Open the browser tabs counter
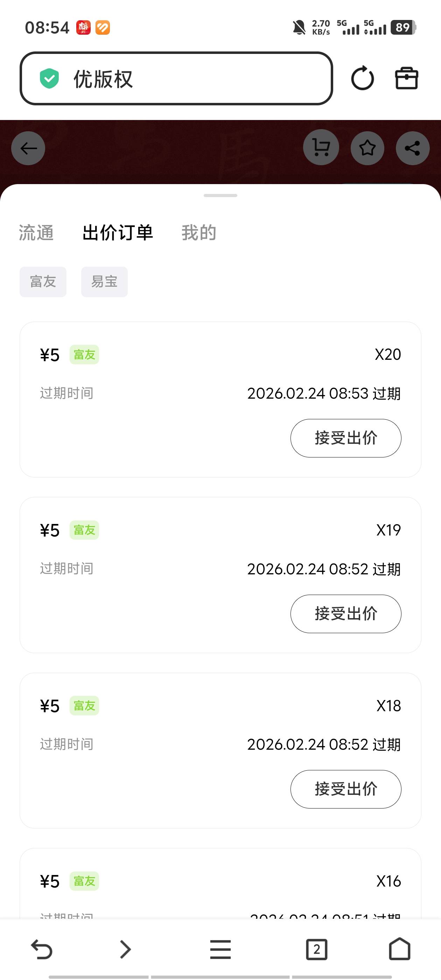Screen dimensions: 441x980 pos(316,949)
